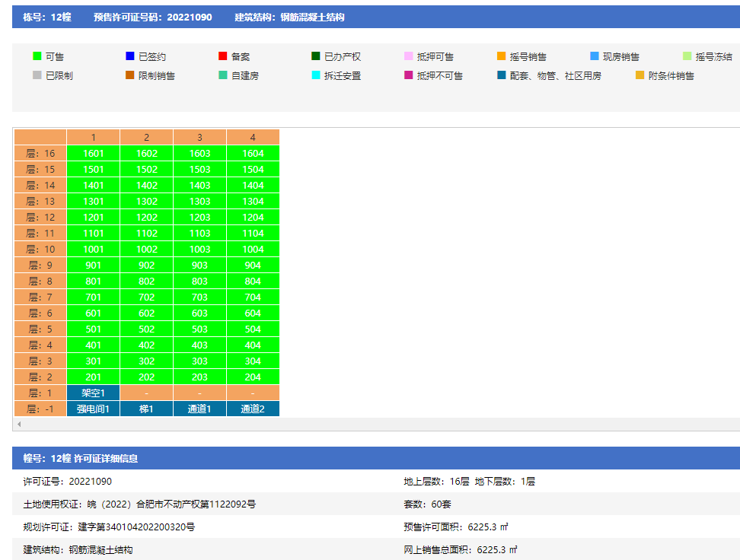Image resolution: width=740 pixels, height=560 pixels.
Task: Click the pink 抵押可售 legend swatch
Action: point(409,56)
